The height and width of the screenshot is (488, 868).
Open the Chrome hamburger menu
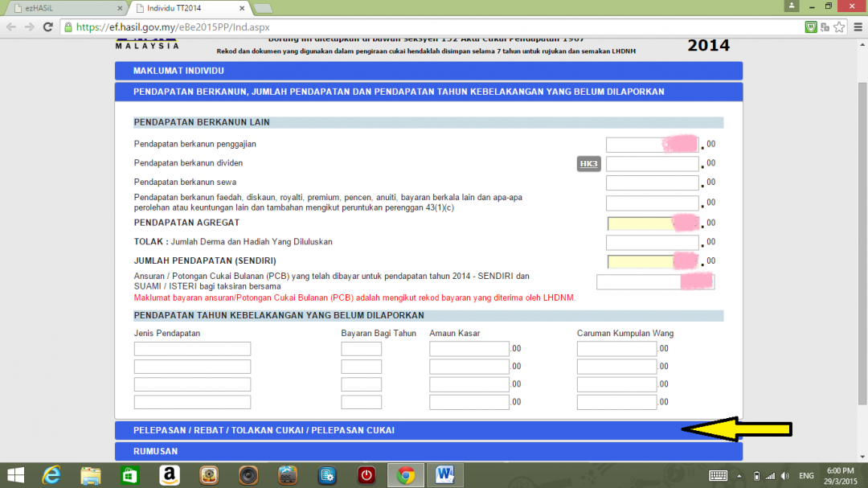pos(858,27)
